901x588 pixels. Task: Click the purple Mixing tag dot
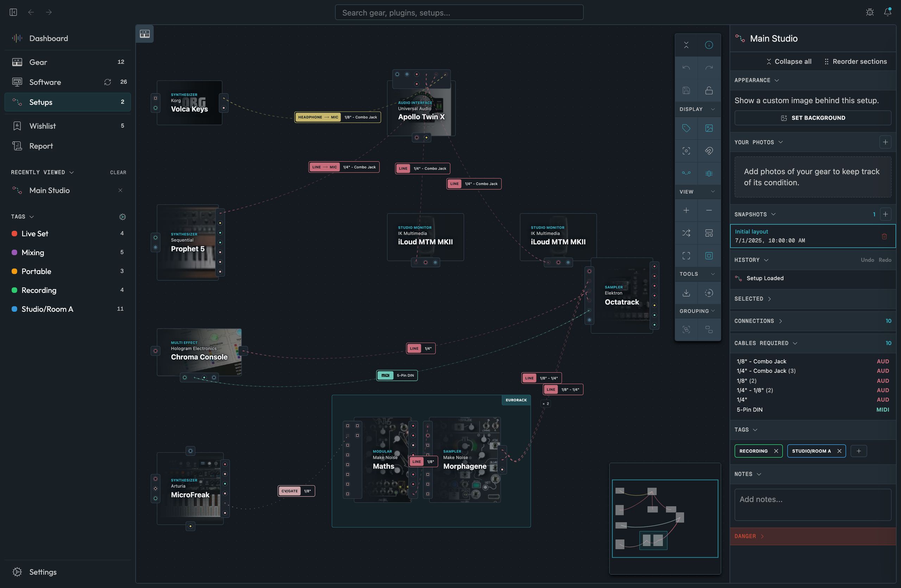(14, 252)
